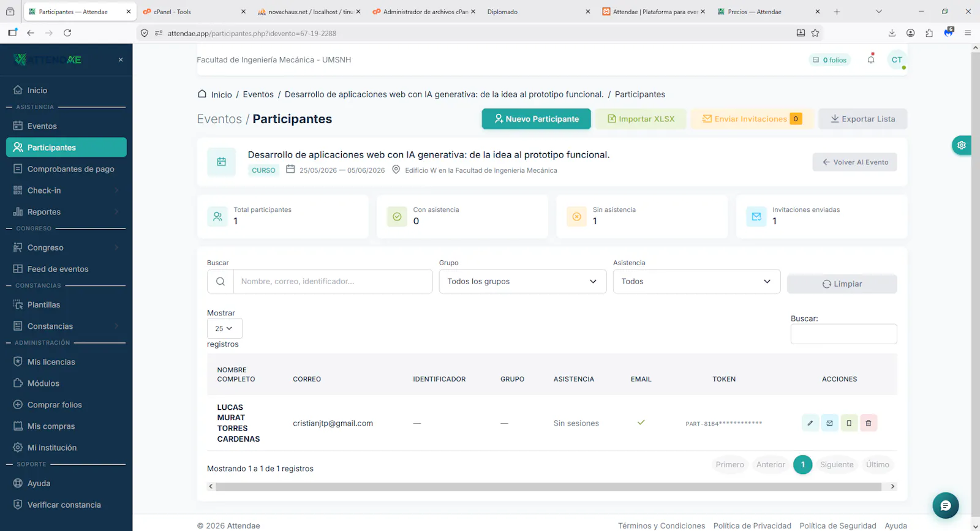The image size is (980, 531).
Task: Open the floating settings gear panel
Action: 962,145
